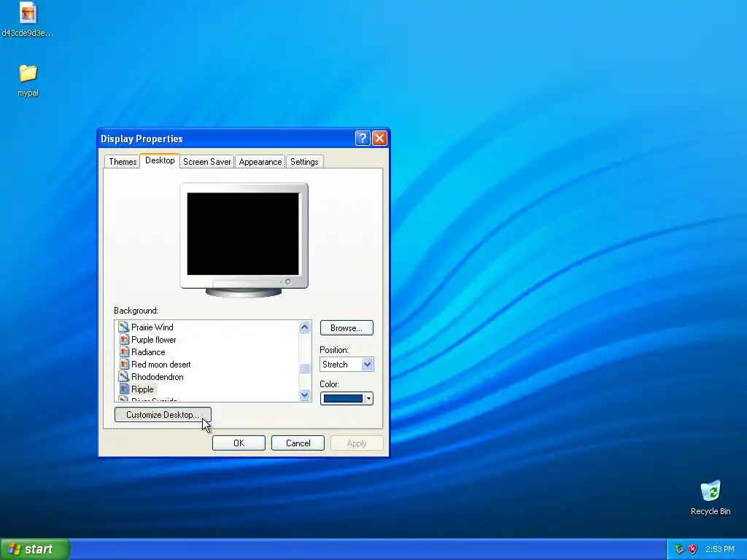Viewport: 747px width, 560px height.
Task: Select the Desktop tab
Action: pyautogui.click(x=160, y=160)
